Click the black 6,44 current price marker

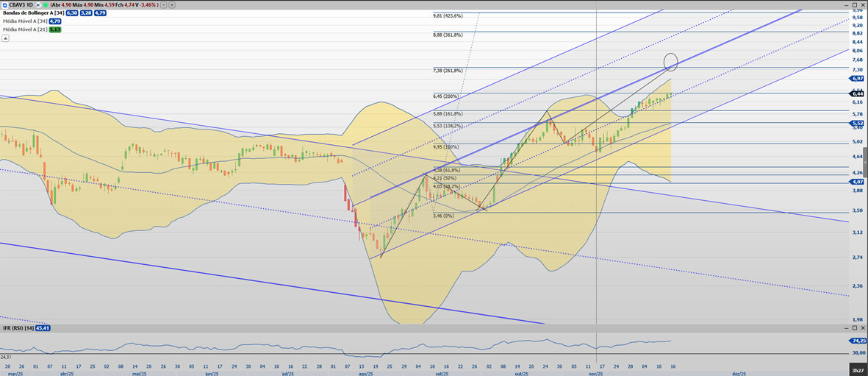(857, 93)
